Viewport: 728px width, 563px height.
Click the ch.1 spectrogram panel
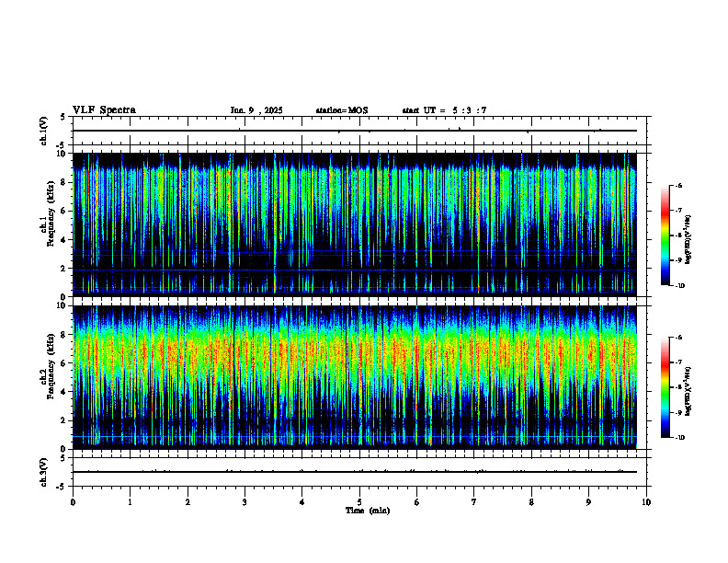pos(355,224)
